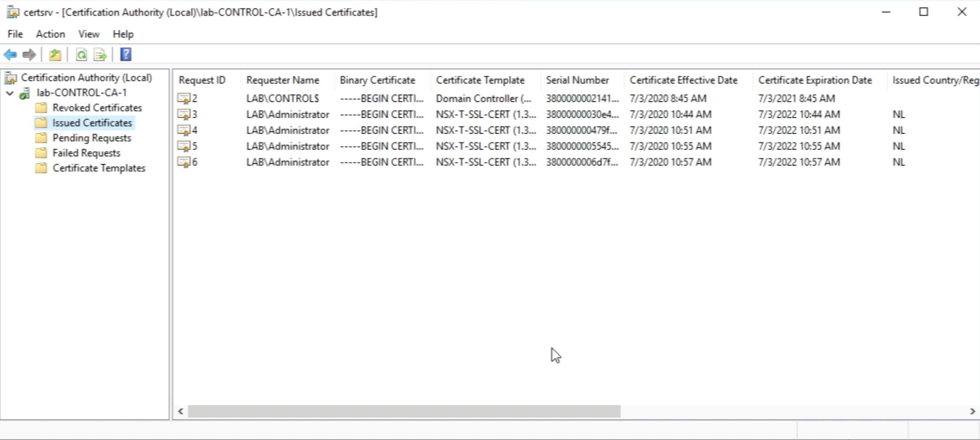The image size is (980, 440).
Task: Open the Action menu
Action: [50, 34]
